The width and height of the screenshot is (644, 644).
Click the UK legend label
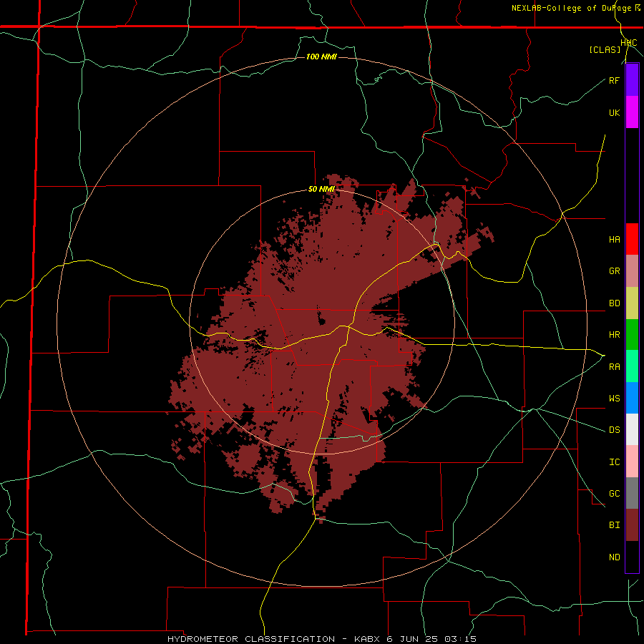point(614,112)
